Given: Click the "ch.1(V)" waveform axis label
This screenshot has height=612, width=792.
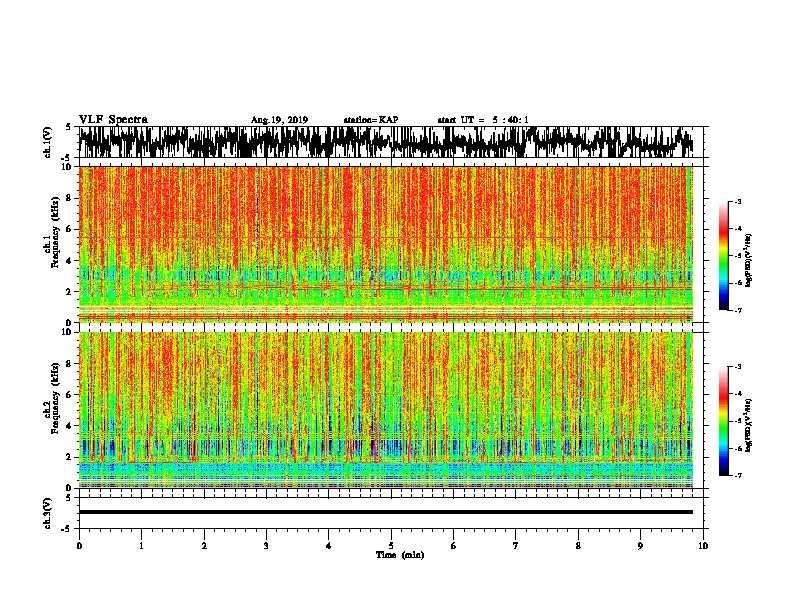Looking at the screenshot, I should click(x=48, y=142).
